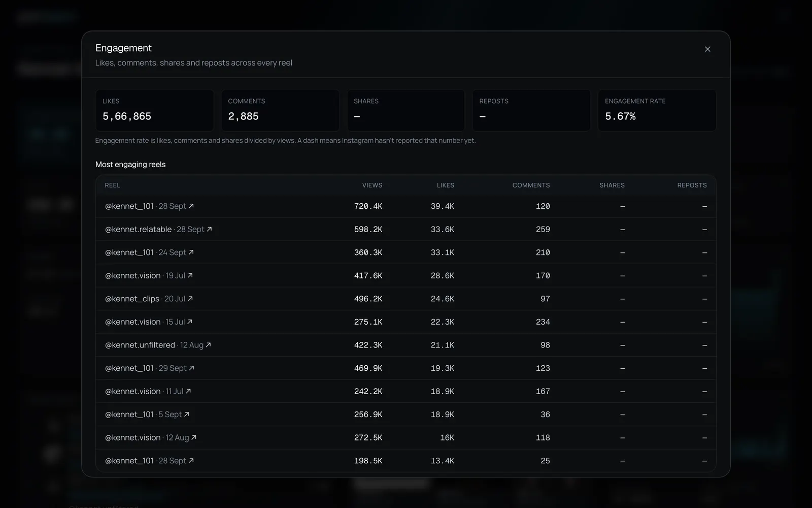Click the comments count 167
This screenshot has height=508, width=812.
point(543,391)
